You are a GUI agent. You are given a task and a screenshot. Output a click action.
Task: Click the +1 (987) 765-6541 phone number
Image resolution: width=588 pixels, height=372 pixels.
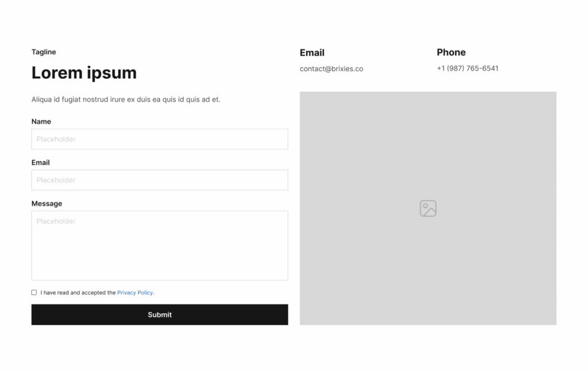click(x=467, y=68)
